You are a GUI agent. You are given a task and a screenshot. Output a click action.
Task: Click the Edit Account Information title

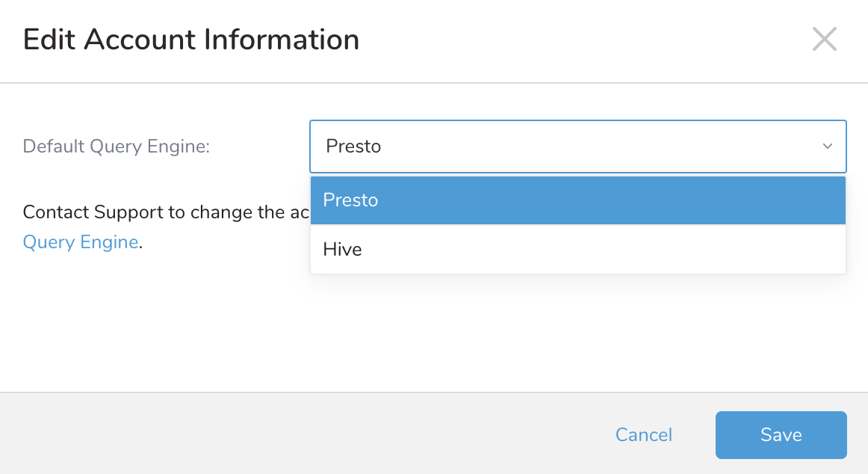[191, 40]
